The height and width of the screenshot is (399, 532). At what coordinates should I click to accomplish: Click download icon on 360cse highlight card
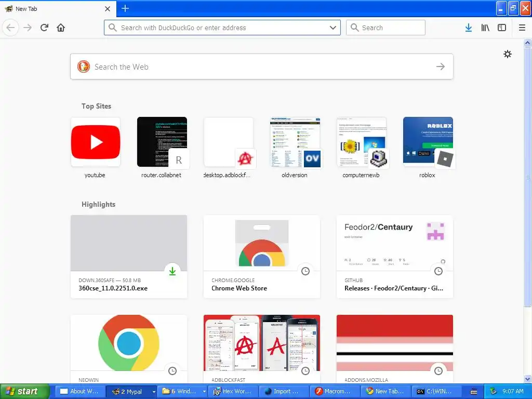[172, 271]
